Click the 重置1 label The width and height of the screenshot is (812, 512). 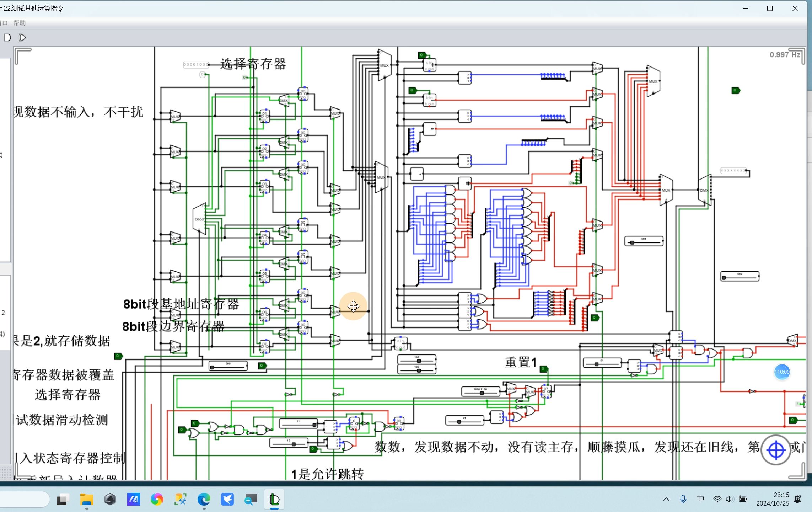point(521,362)
